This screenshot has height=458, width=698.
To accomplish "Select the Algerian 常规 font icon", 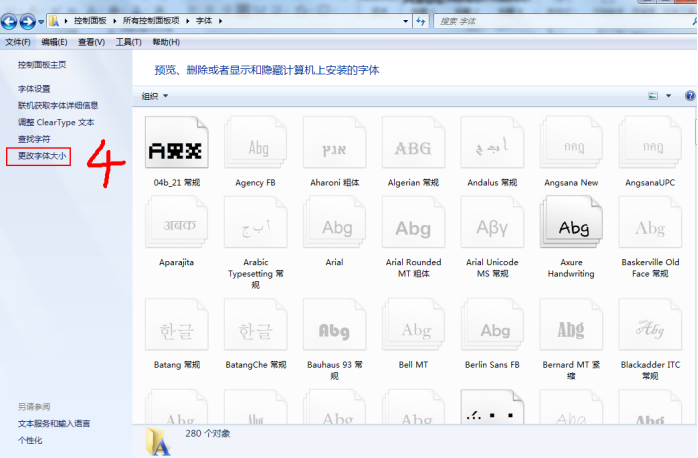I will click(x=413, y=142).
